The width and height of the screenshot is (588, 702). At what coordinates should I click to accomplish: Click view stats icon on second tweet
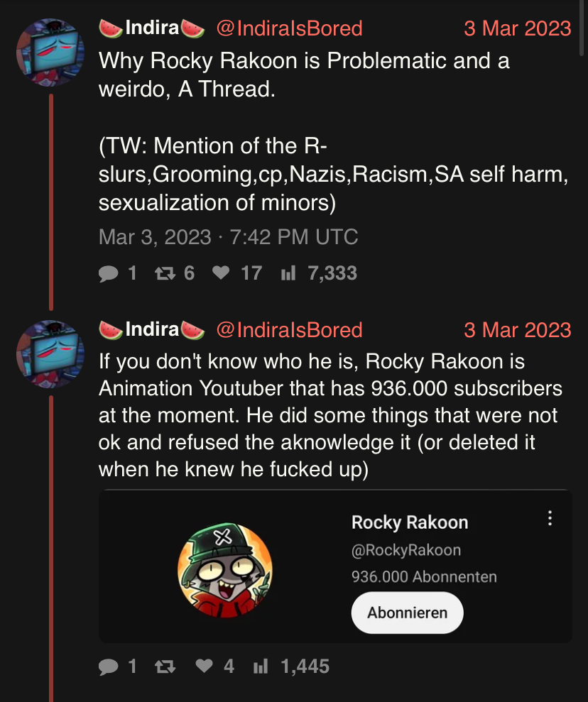260,667
